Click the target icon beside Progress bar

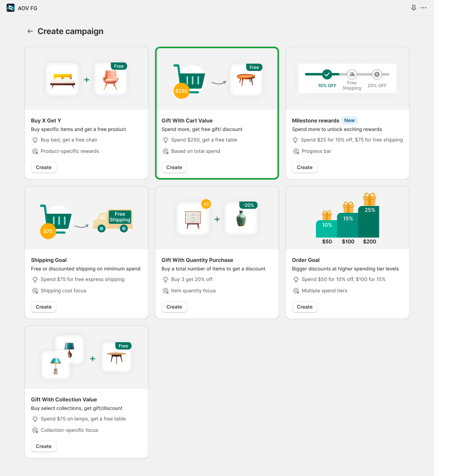point(296,151)
